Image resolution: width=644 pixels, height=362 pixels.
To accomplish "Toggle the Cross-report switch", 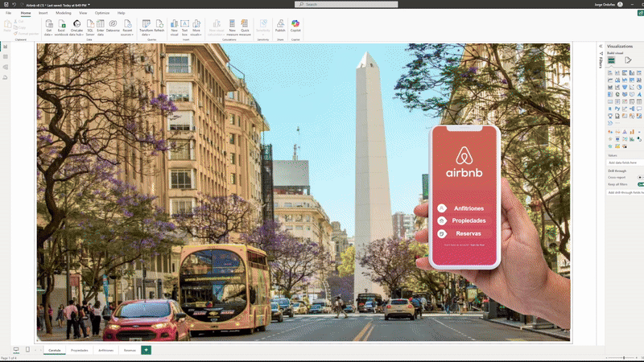I will [x=640, y=177].
